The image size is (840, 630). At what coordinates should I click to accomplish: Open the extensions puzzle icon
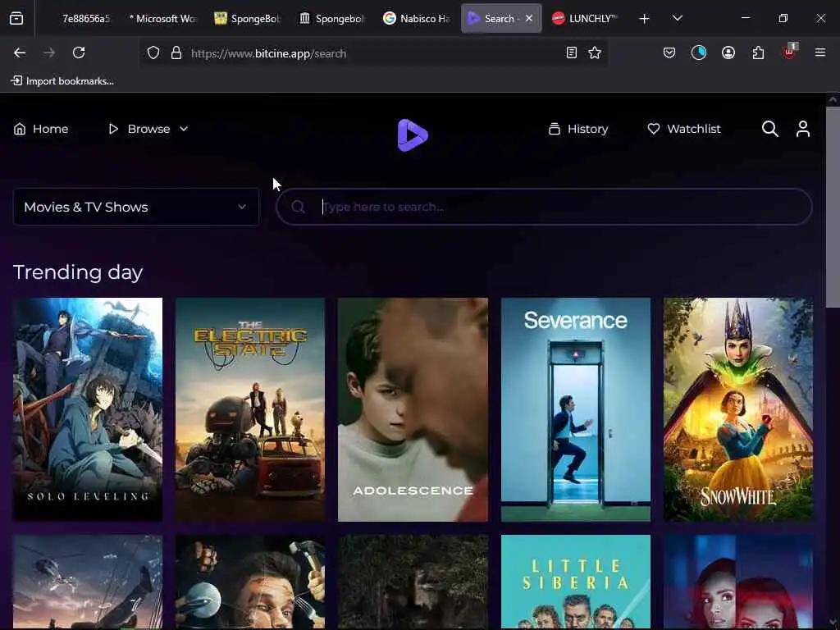(x=758, y=52)
